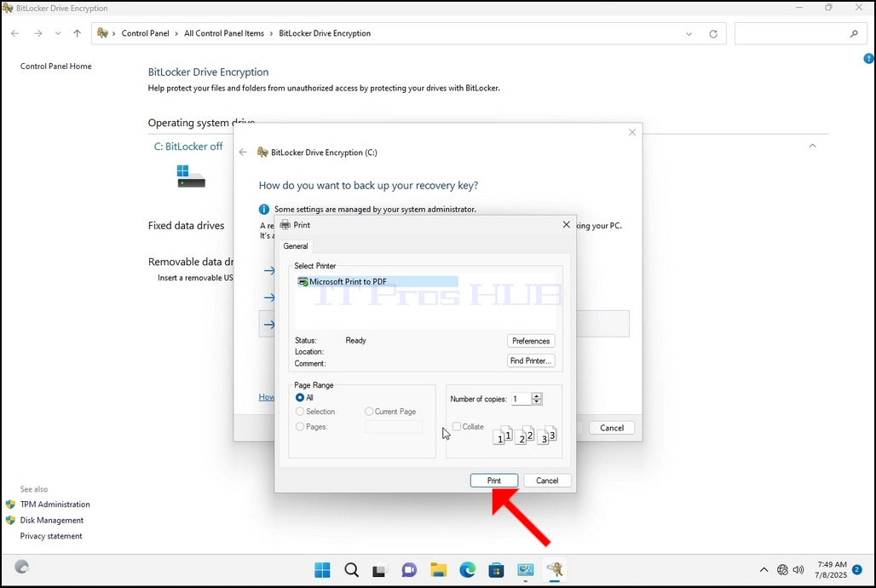
Task: Navigate forward in Control Panel
Action: click(x=38, y=33)
